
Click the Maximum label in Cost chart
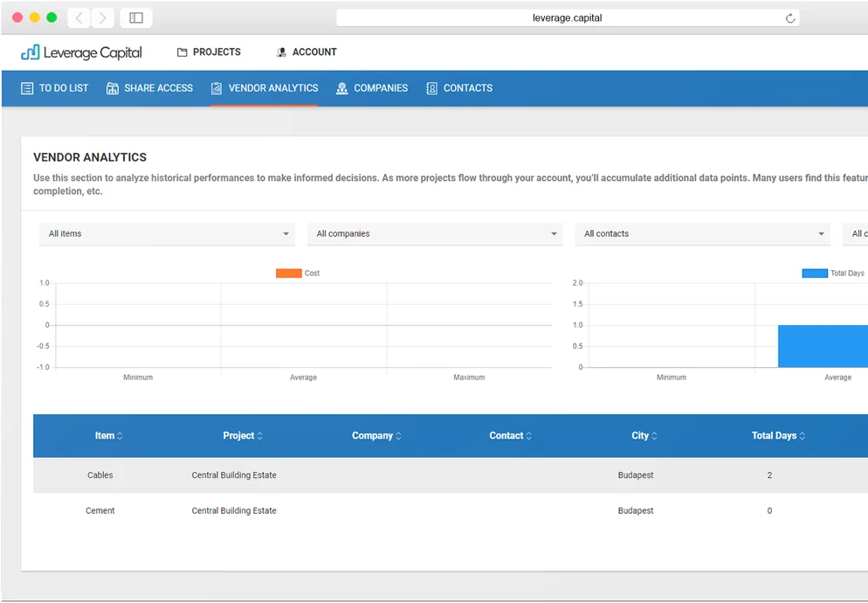pyautogui.click(x=469, y=378)
